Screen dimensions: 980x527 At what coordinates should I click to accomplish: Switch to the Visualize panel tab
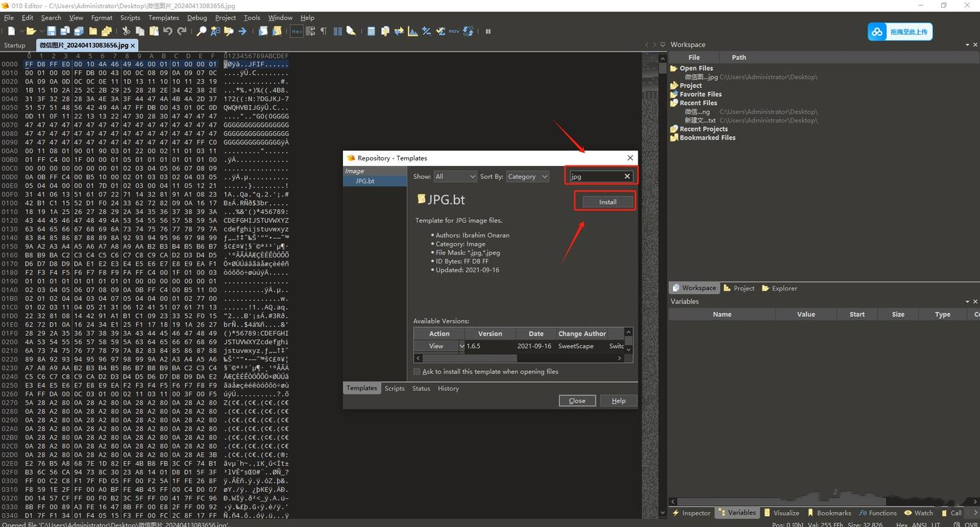pyautogui.click(x=782, y=513)
